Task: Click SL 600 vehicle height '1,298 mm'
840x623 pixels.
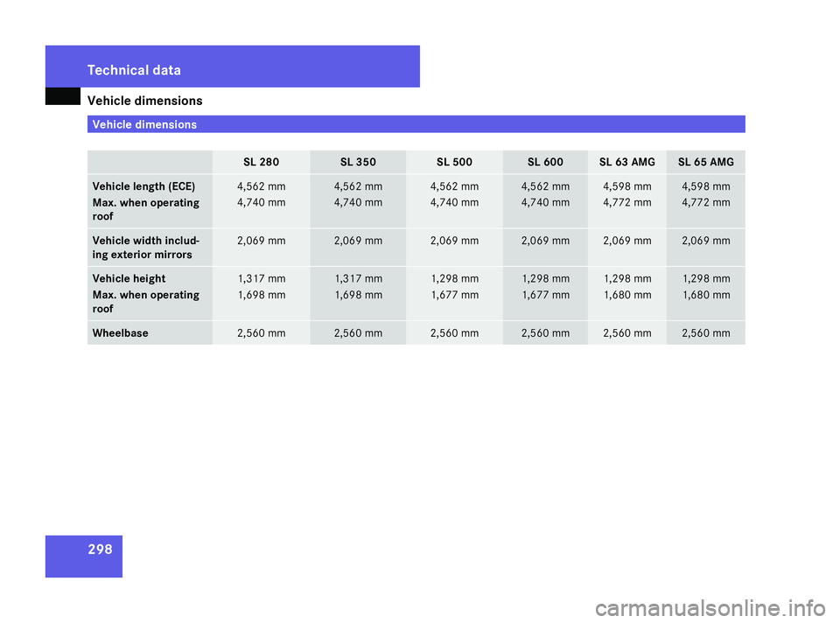Action: [x=546, y=278]
